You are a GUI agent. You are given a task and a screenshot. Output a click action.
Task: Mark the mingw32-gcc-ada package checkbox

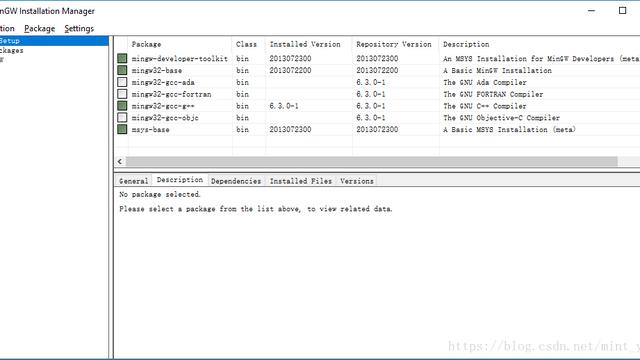pos(122,82)
